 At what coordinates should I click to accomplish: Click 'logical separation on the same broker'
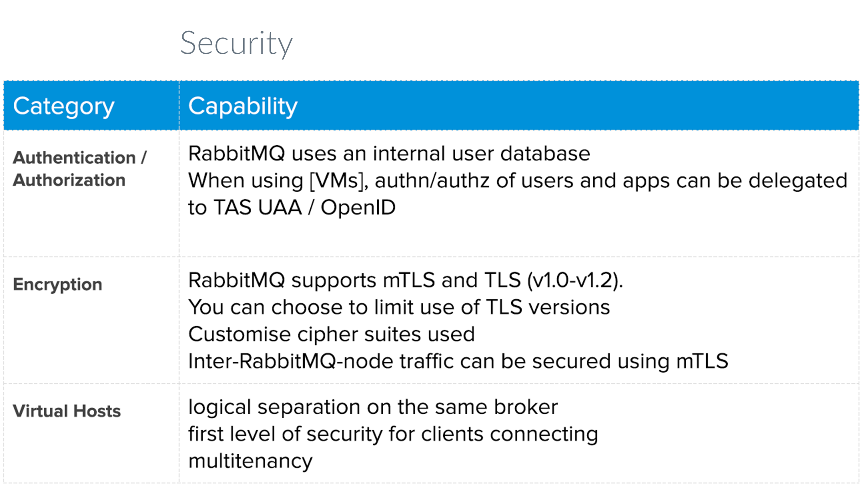[x=373, y=407]
